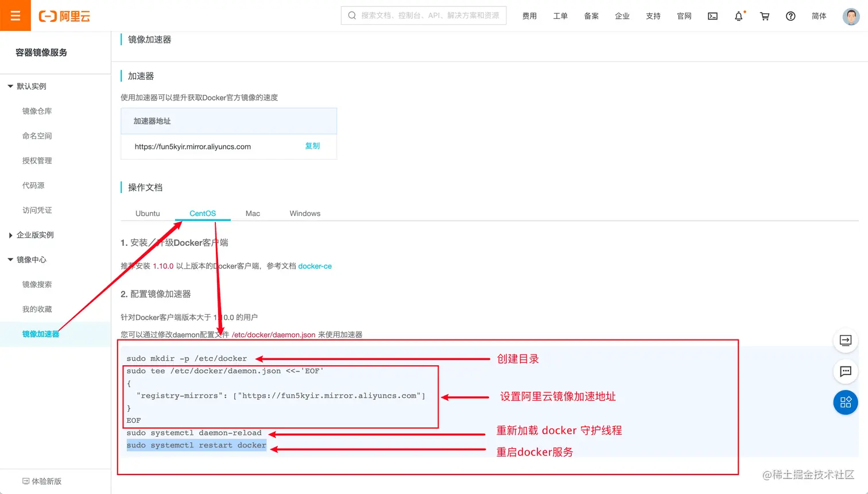Open the orange hamburger menu

(15, 16)
